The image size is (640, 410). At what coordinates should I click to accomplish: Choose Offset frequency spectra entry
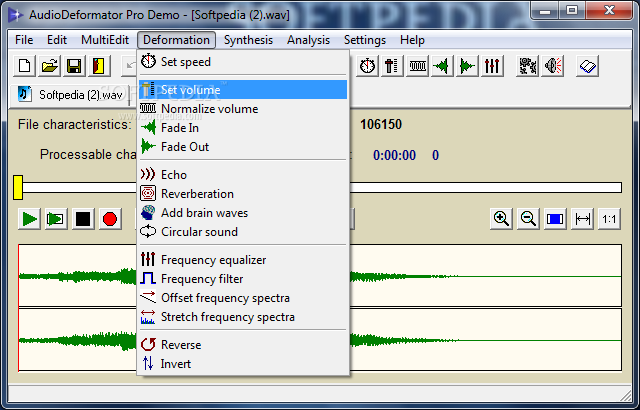(x=243, y=298)
